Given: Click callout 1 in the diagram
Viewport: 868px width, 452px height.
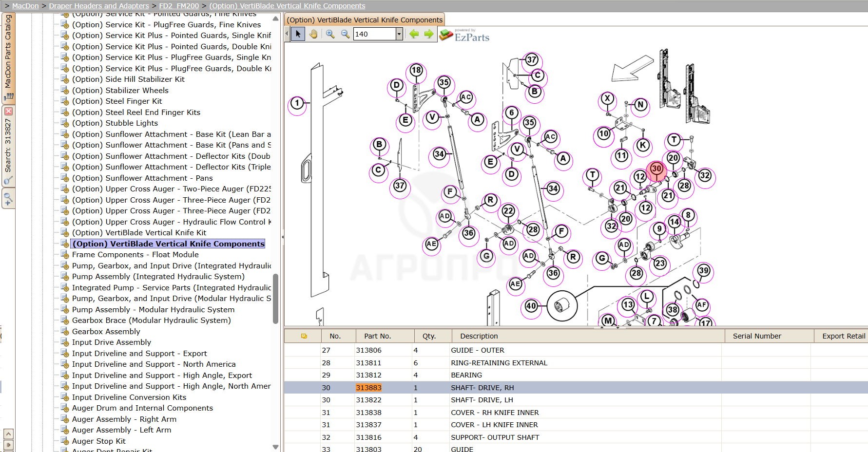Looking at the screenshot, I should coord(297,103).
